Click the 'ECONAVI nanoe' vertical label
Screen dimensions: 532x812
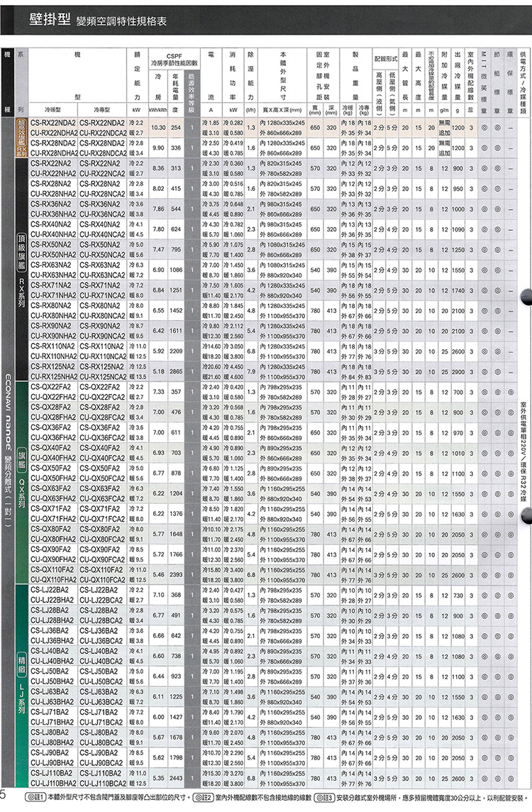click(x=9, y=413)
